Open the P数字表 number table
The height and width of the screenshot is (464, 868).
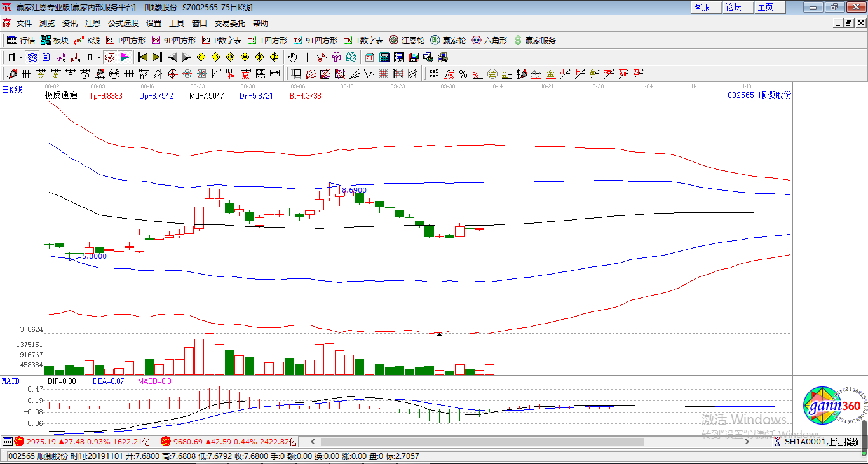tap(222, 40)
